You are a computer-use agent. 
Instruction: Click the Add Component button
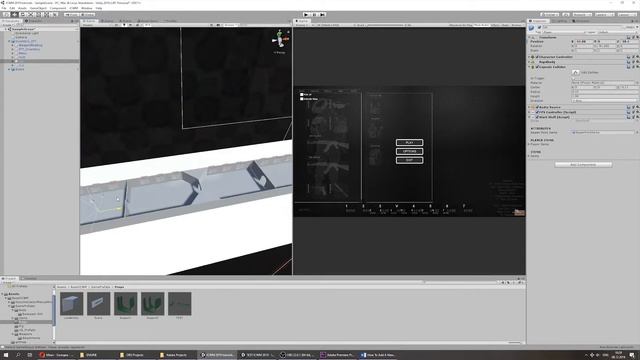click(583, 164)
